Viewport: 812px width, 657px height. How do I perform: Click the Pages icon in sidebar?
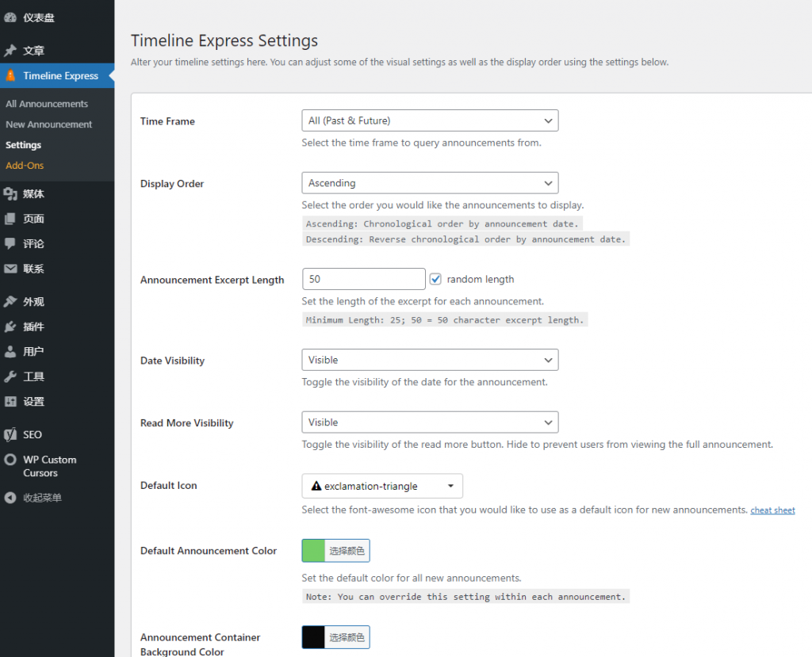(x=10, y=219)
